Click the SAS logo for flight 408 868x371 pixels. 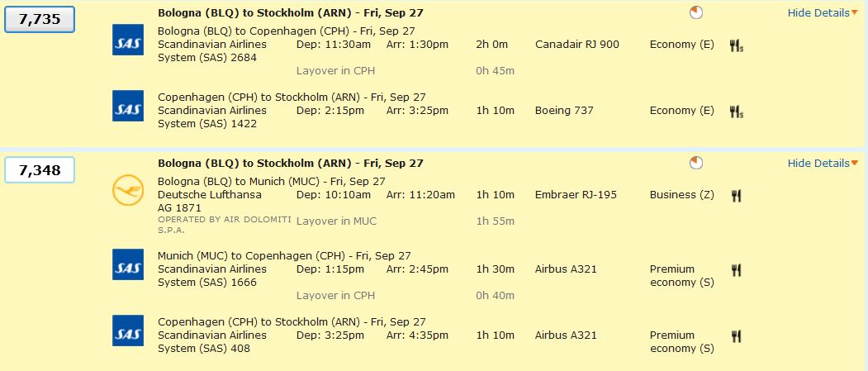click(x=128, y=331)
